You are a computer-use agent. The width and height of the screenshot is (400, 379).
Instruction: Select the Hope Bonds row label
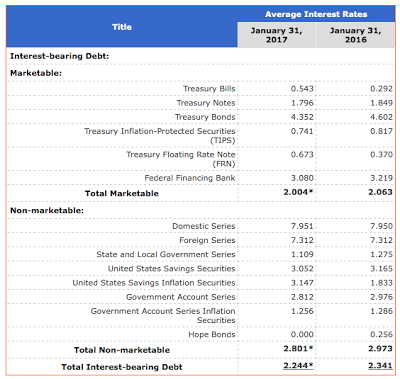[212, 334]
